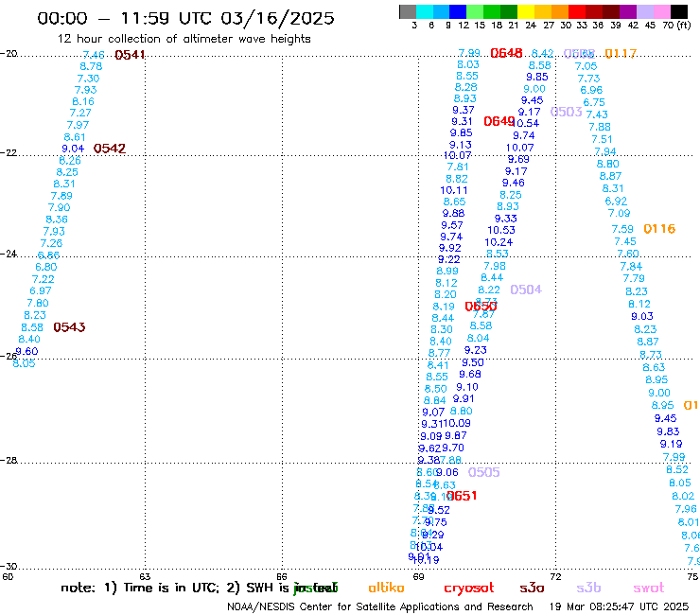Click the 0543 time marker
Viewport: 700px width, 615px height.
tap(69, 327)
